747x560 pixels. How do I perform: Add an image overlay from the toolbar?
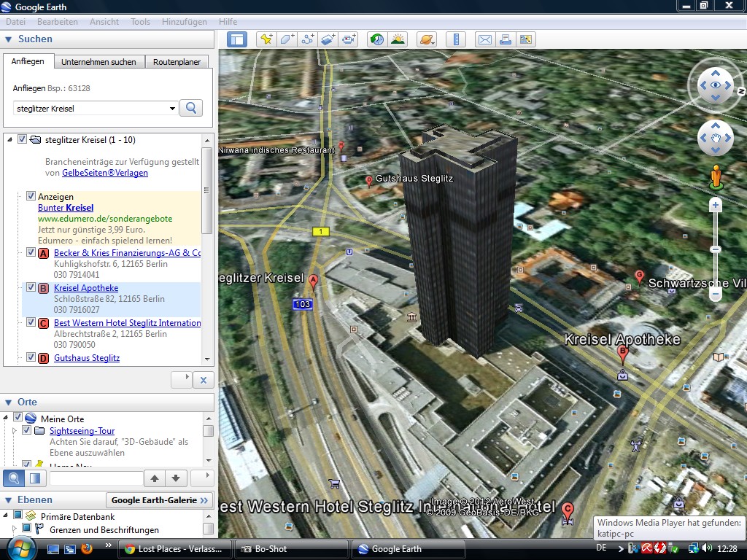coord(328,39)
